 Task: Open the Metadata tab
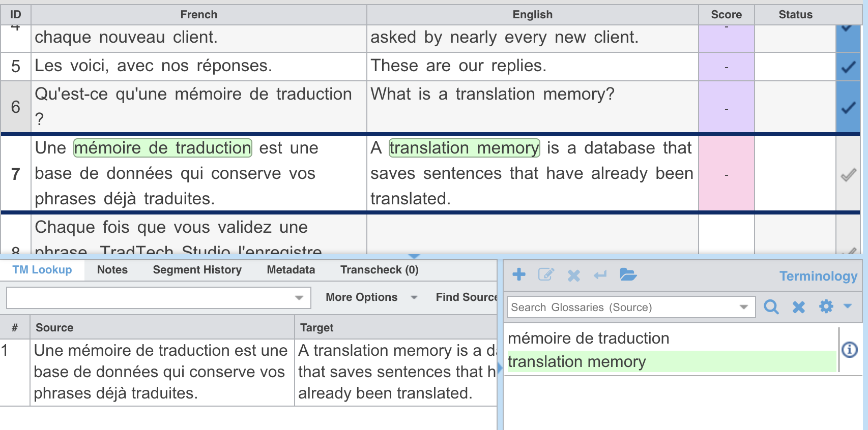coord(291,270)
